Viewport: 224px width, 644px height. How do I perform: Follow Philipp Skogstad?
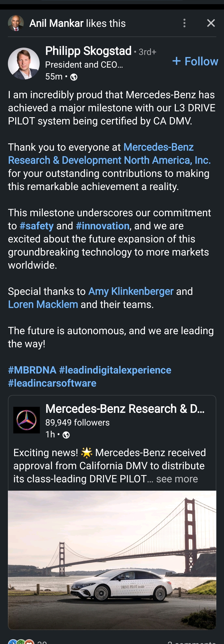click(195, 61)
